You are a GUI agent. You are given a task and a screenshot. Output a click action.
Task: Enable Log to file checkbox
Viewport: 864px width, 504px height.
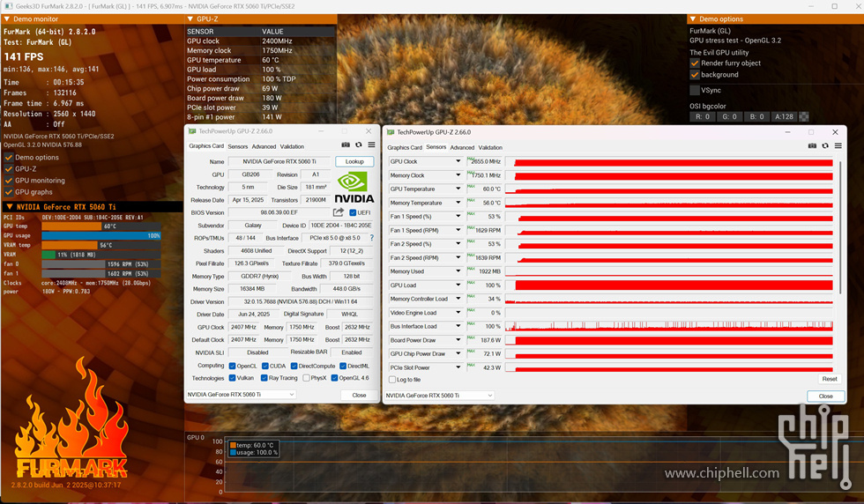tap(392, 380)
